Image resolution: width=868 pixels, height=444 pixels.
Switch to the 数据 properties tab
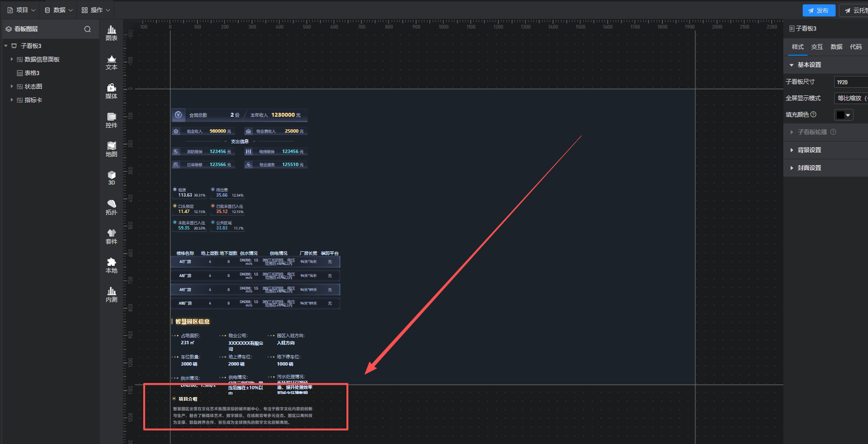(836, 47)
